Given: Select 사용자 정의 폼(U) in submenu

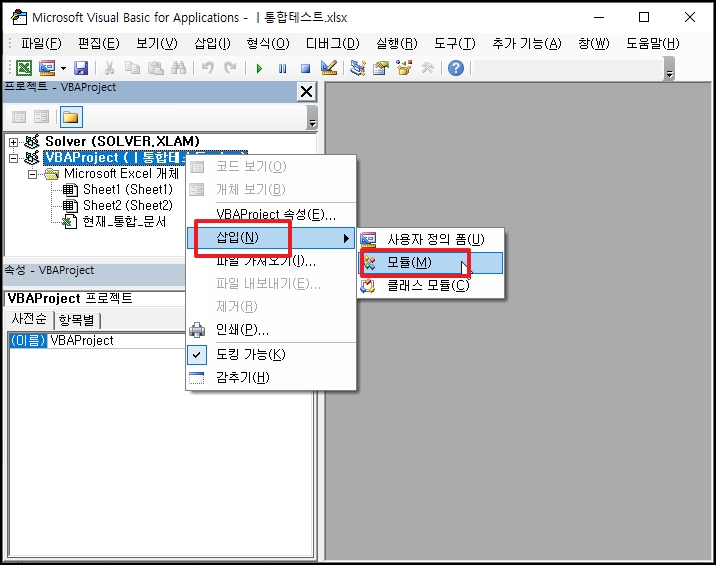Looking at the screenshot, I should (x=431, y=239).
